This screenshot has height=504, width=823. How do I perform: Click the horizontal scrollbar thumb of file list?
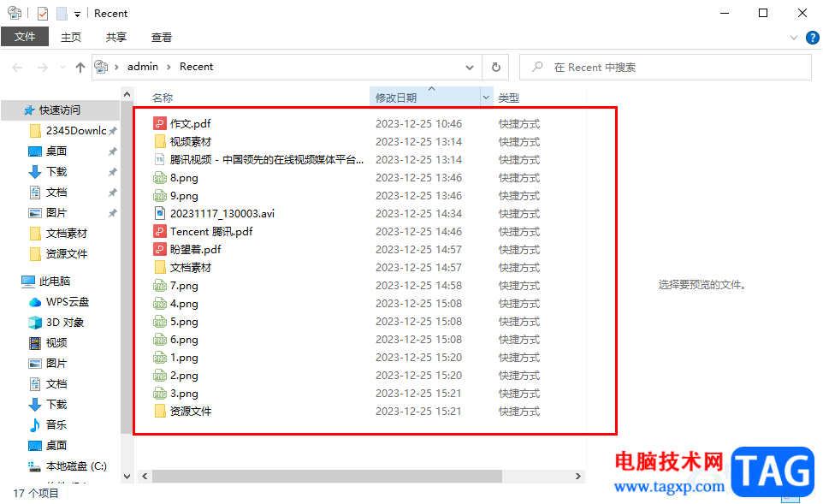[327, 476]
